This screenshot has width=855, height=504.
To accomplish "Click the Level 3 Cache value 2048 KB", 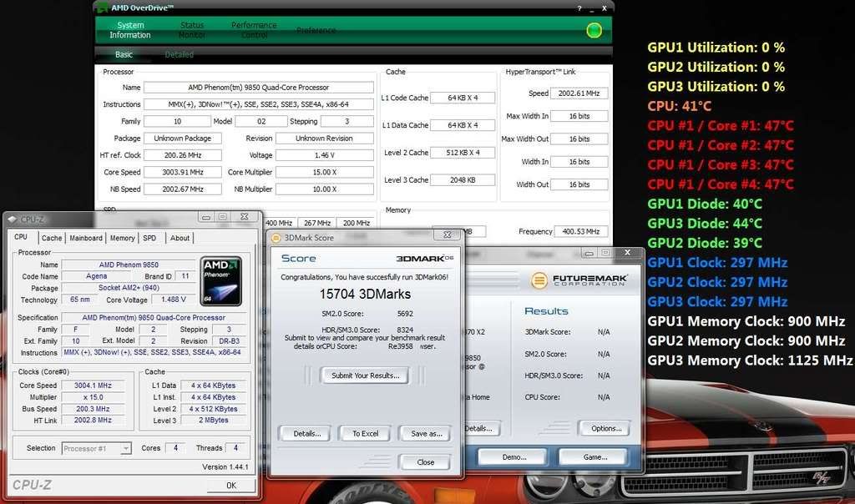I will [x=463, y=179].
